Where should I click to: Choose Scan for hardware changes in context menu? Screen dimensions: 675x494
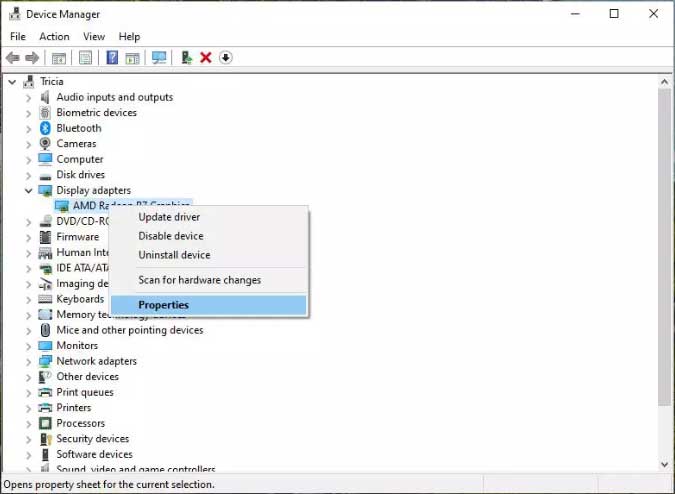coord(209,280)
